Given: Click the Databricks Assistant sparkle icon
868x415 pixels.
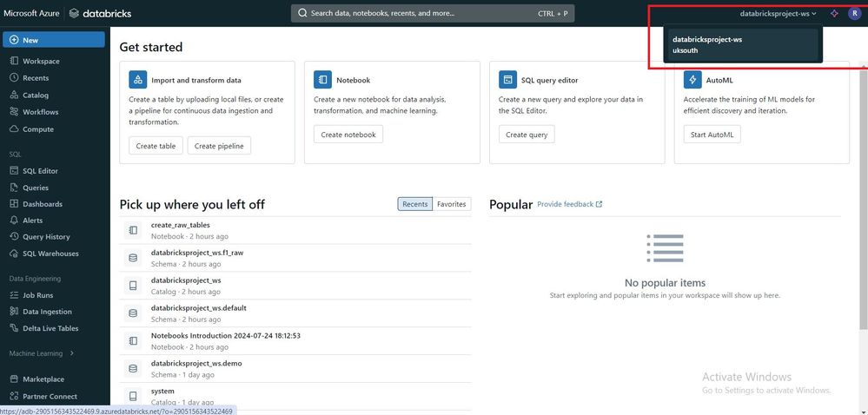Looking at the screenshot, I should pos(833,13).
